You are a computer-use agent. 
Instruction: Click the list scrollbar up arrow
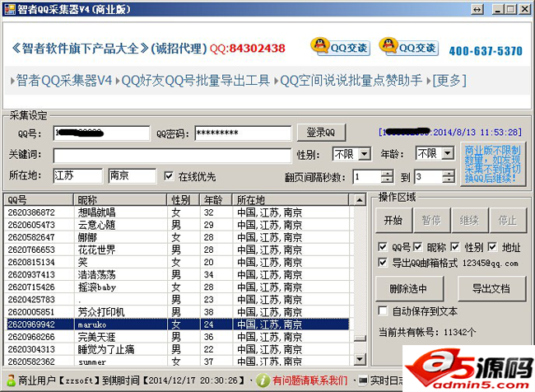[360, 200]
